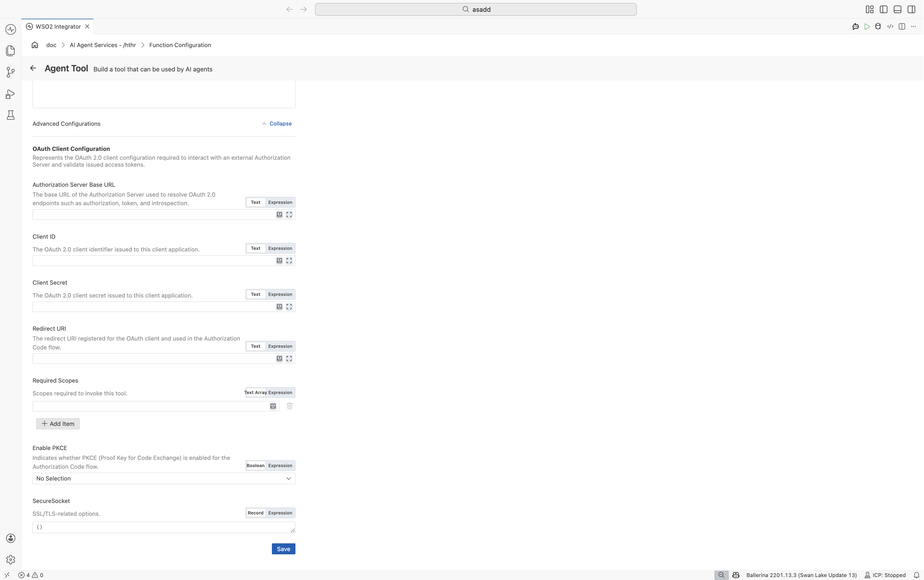Click the Debug bug icon in toolbar

pos(878,26)
